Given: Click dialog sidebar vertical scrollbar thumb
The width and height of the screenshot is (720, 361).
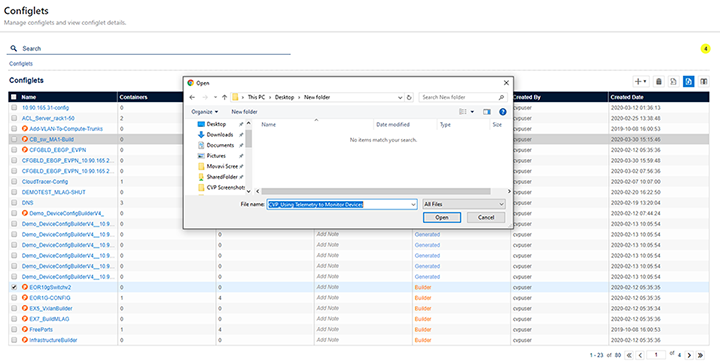Looking at the screenshot, I should [248, 138].
